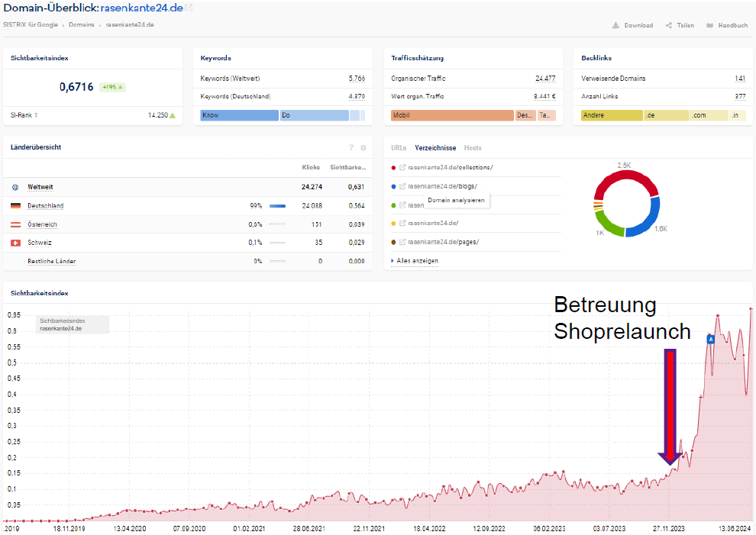Click the Know segment in keywords bar
756x535 pixels.
pyautogui.click(x=239, y=115)
